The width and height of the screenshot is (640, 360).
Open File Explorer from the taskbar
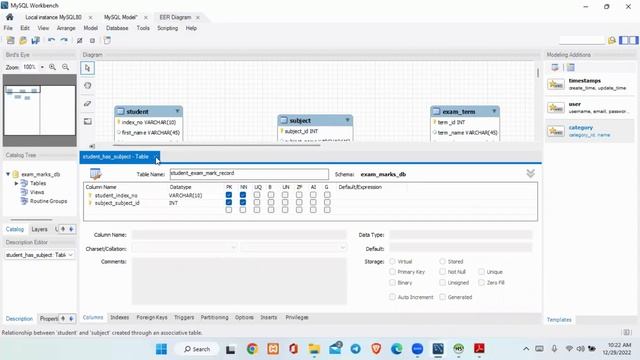(x=314, y=349)
